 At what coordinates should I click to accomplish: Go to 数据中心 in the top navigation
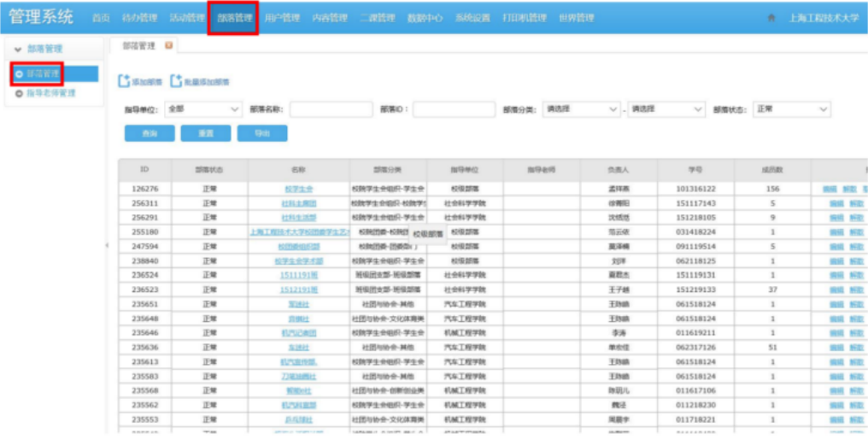(425, 18)
